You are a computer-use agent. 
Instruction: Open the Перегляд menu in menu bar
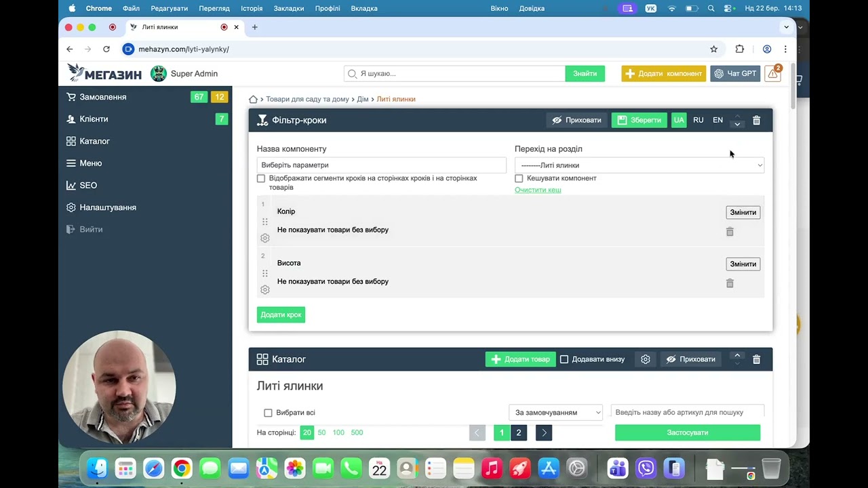(214, 8)
